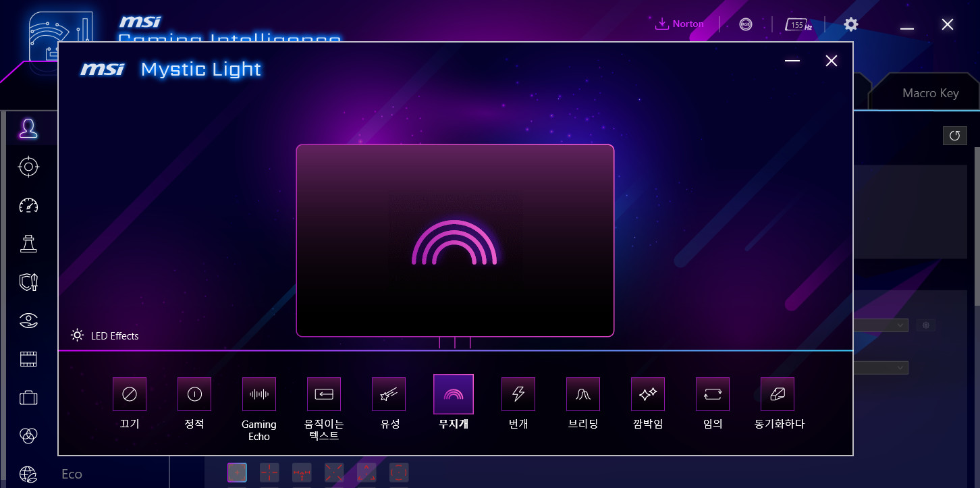The image size is (980, 488).
Task: Open the lower dropdown in Gaming Intelligence window
Action: tap(881, 368)
